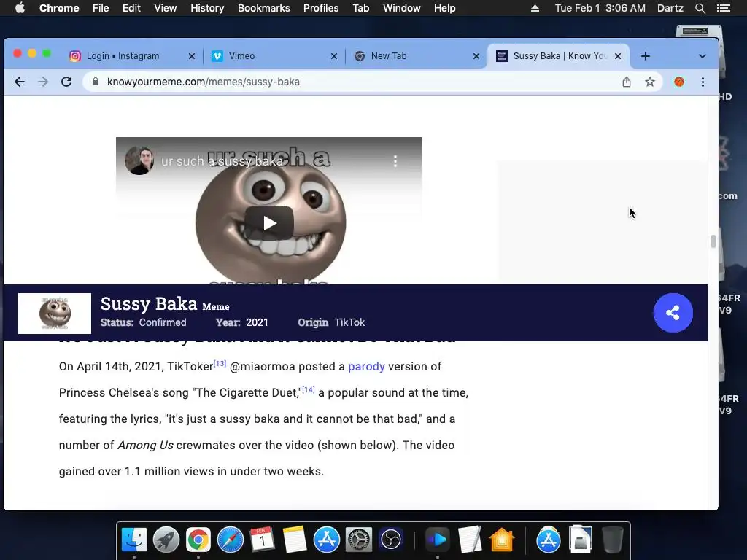Click the blue share button in the banner
The image size is (747, 560).
(673, 313)
